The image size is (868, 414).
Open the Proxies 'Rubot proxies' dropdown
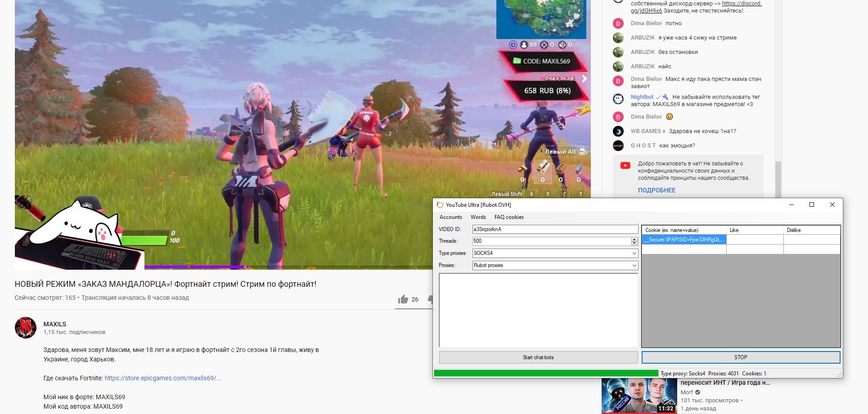(x=634, y=266)
